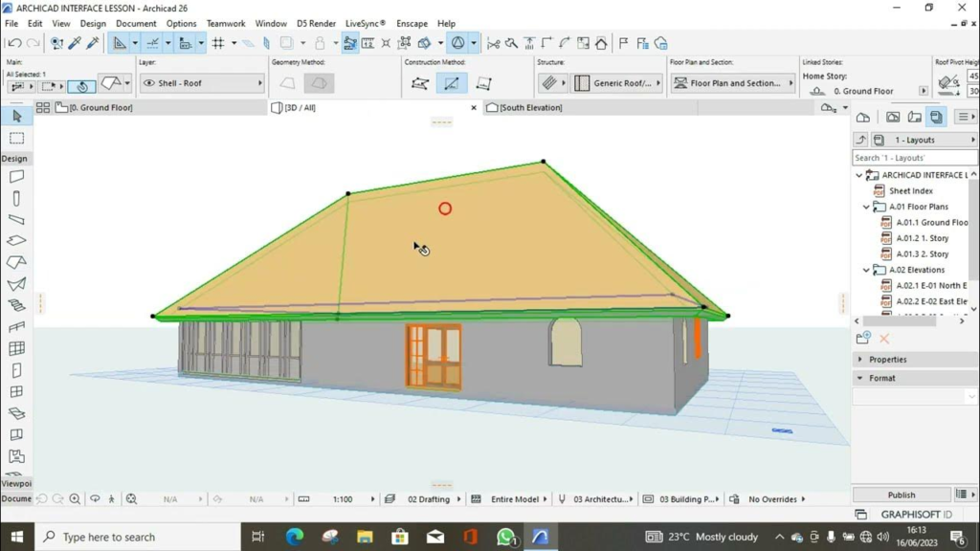Click the Orbit icon in bottom bar
This screenshot has height=551, width=980.
click(x=95, y=499)
